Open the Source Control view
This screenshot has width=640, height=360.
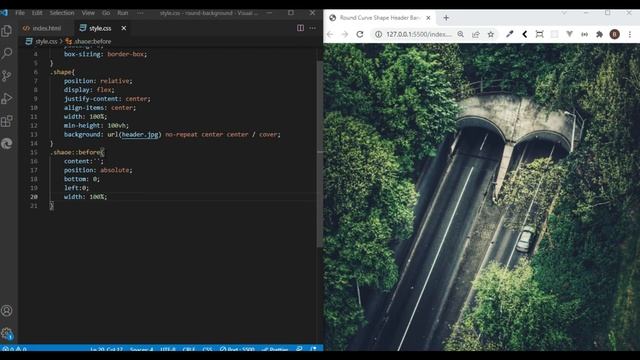click(7, 76)
